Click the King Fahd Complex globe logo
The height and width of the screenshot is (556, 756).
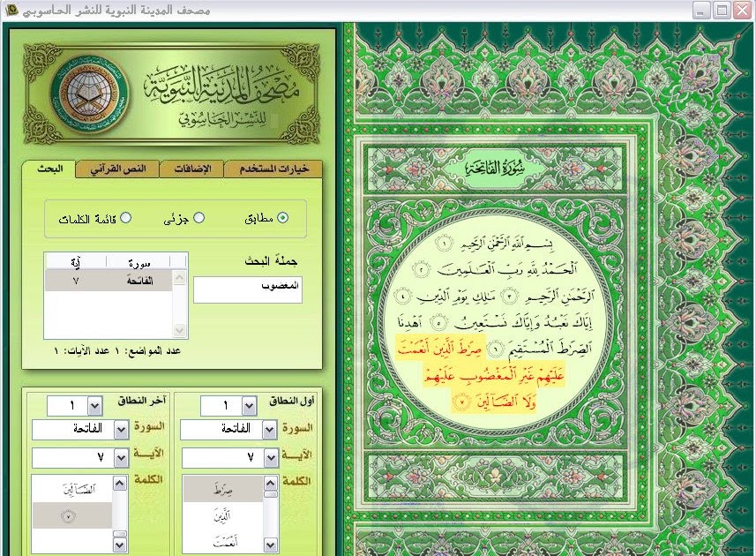tap(90, 94)
